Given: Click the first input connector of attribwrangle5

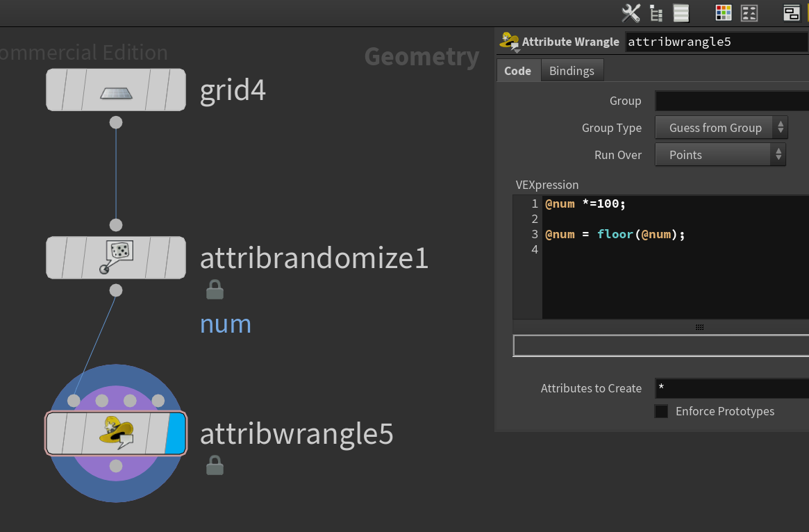Looking at the screenshot, I should pos(74,401).
